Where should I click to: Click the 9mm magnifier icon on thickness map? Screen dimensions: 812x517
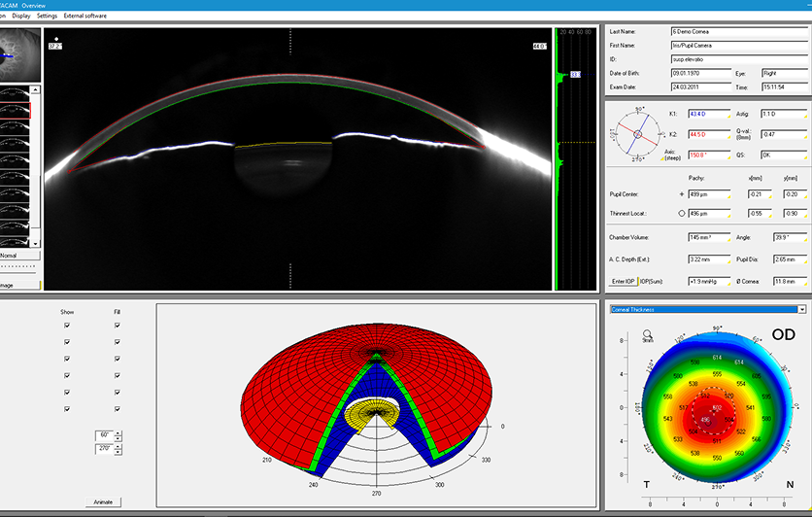tap(647, 334)
